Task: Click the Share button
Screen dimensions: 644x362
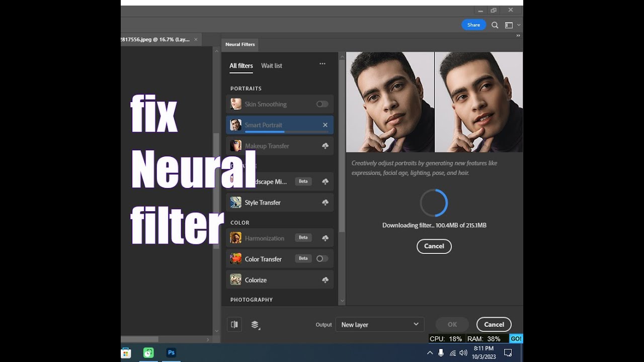Action: [473, 25]
